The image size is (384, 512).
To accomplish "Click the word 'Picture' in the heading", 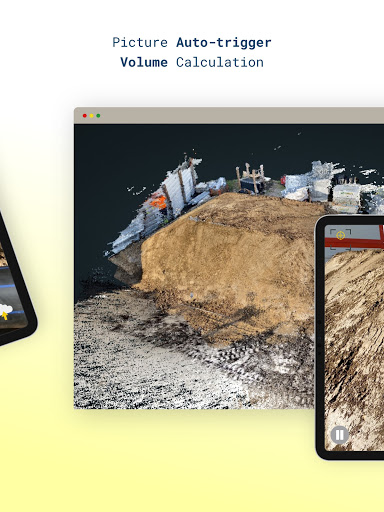I will [140, 43].
